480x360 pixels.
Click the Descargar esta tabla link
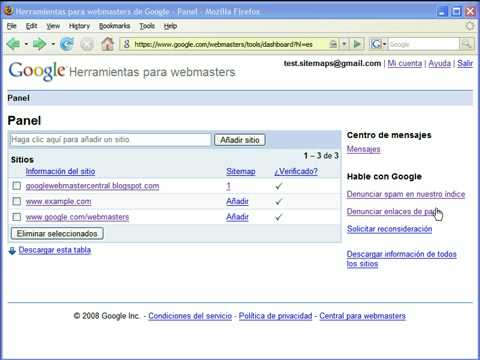tap(55, 250)
